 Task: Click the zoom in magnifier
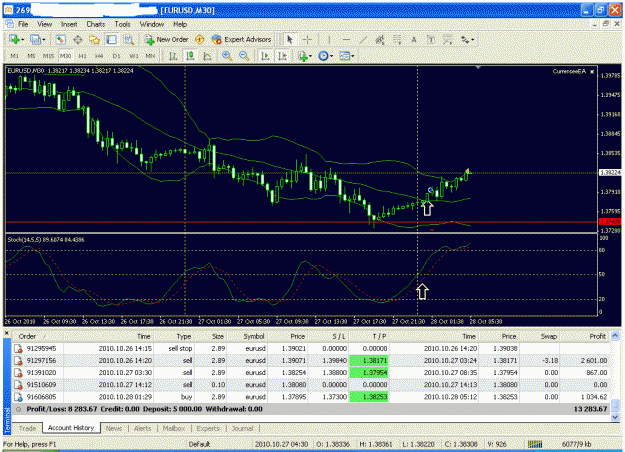(227, 56)
